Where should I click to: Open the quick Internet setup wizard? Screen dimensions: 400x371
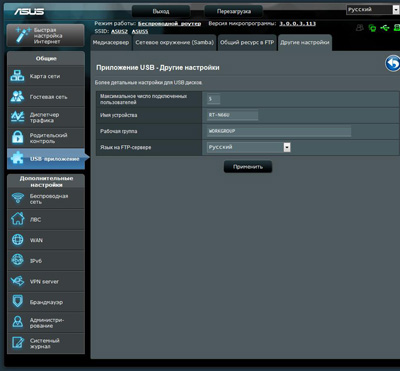(45, 35)
